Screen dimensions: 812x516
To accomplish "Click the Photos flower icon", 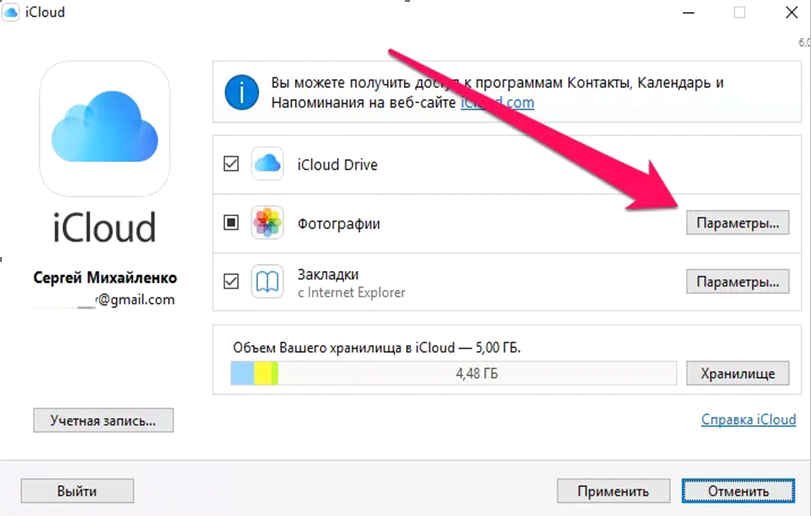I will click(267, 223).
